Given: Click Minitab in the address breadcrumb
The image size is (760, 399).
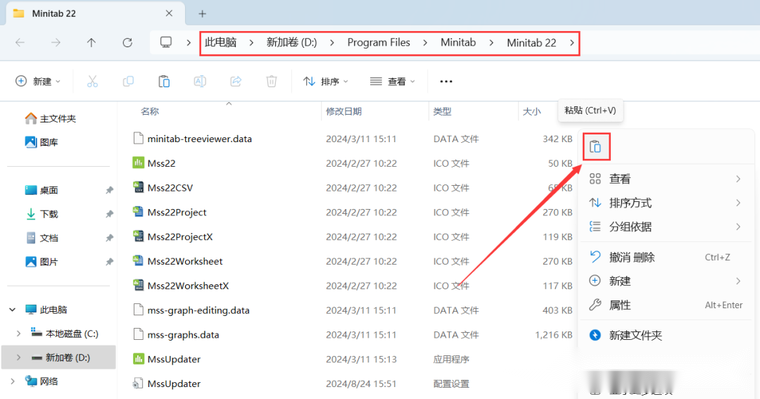Looking at the screenshot, I should tap(458, 43).
